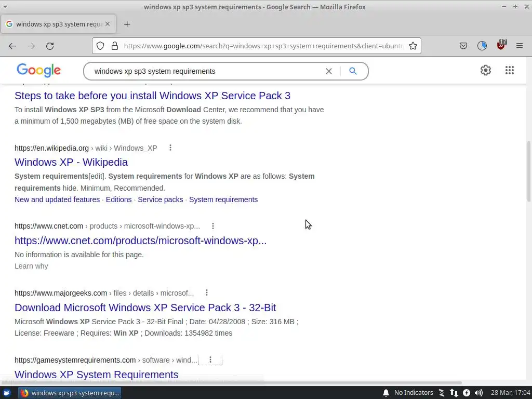Open options menu for majorgeeks result
The image size is (532, 399).
pos(207,292)
